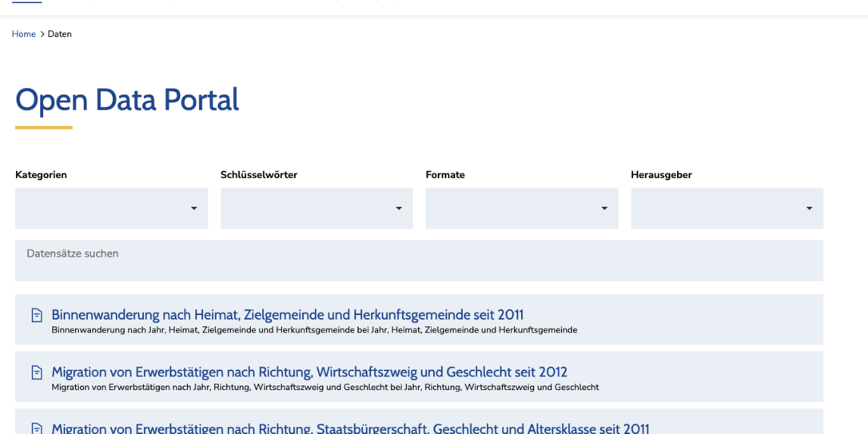Click the Open Data Portal heading

127,100
